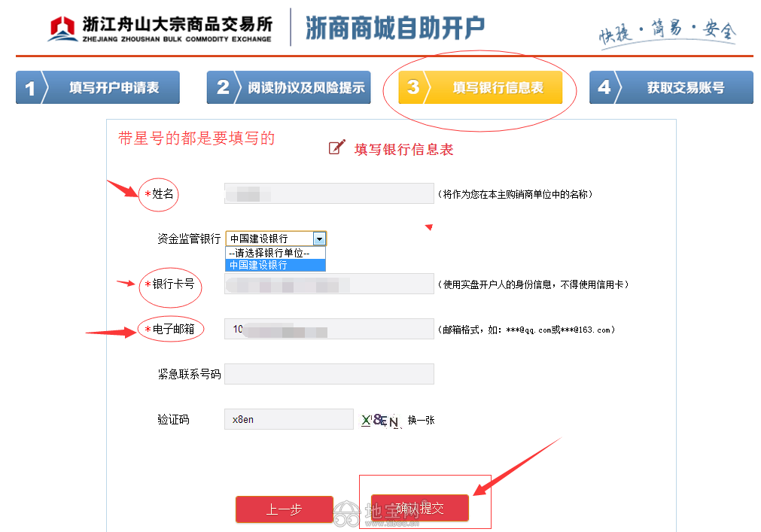The image size is (761, 532).
Task: Click the email format hint ***@qq.com
Action: click(x=528, y=330)
